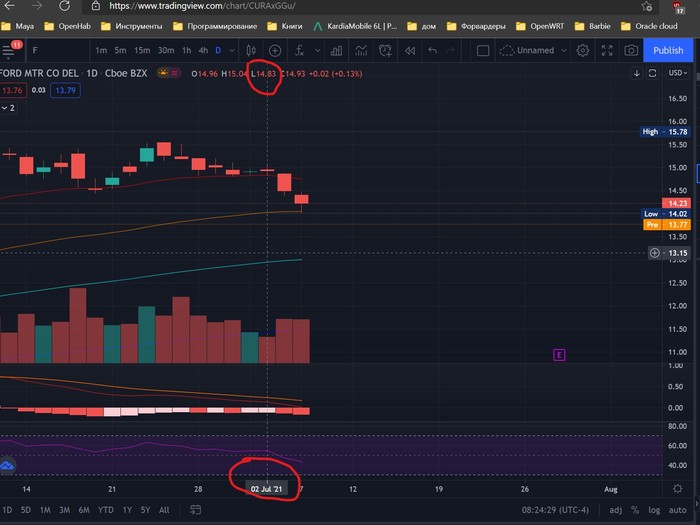Open the KardiaMobile 6L bookmark
Viewport: 700px width, 525px height.
[355, 26]
